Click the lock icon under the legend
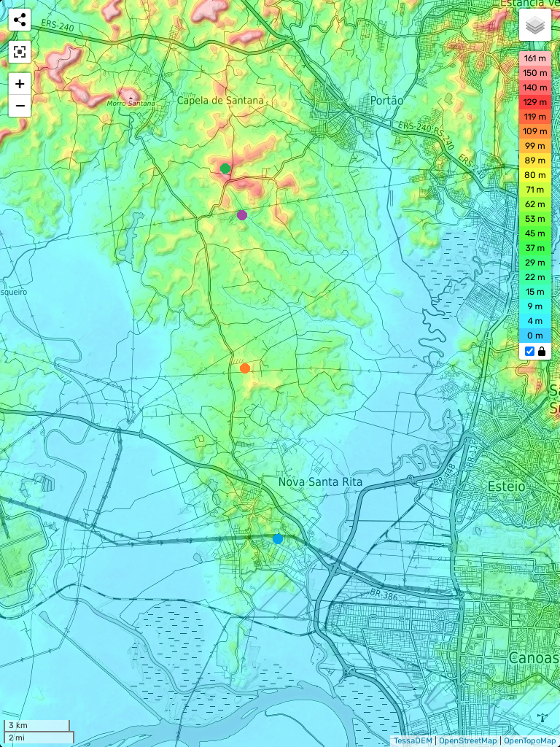Image resolution: width=560 pixels, height=747 pixels. (x=542, y=352)
